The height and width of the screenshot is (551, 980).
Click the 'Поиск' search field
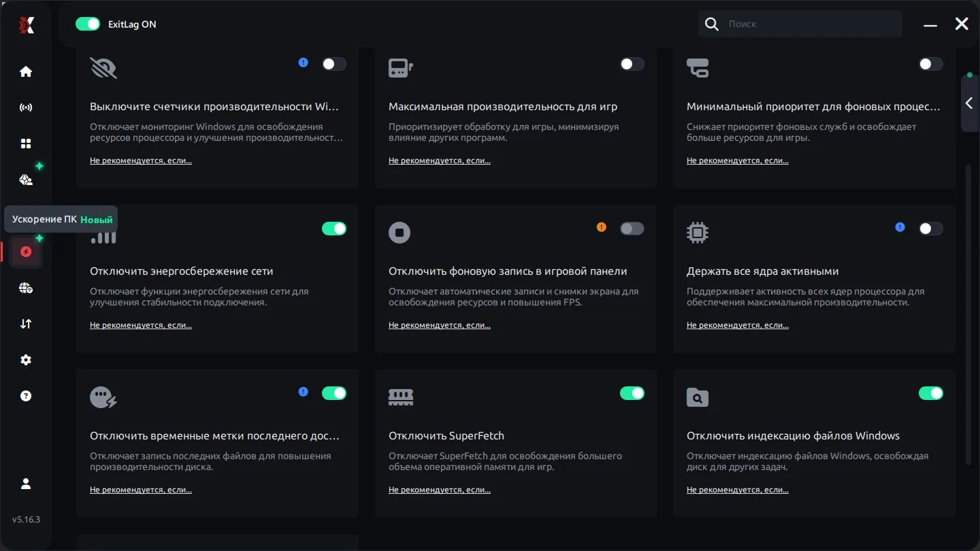point(800,24)
